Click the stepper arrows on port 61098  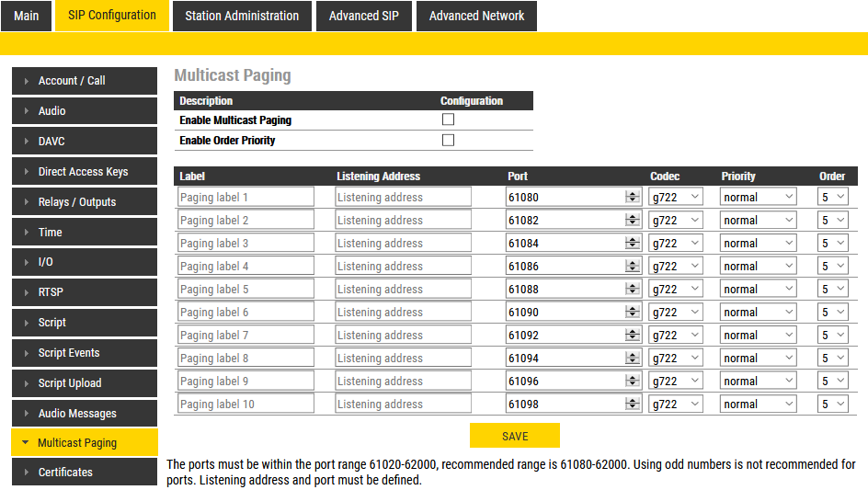click(632, 405)
